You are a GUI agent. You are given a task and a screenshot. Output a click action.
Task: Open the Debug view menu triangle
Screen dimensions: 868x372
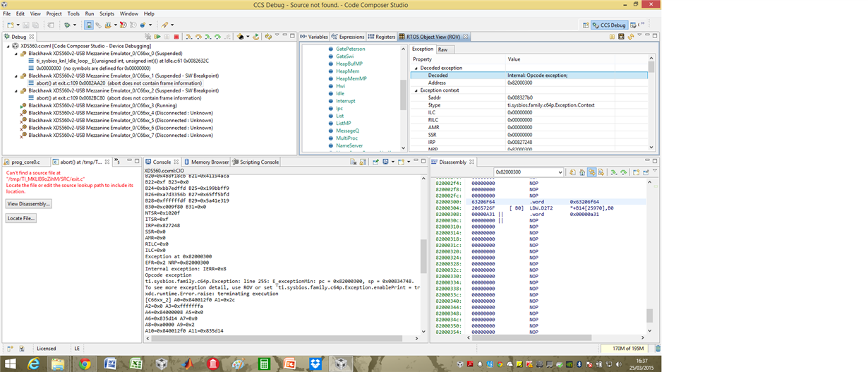(277, 35)
